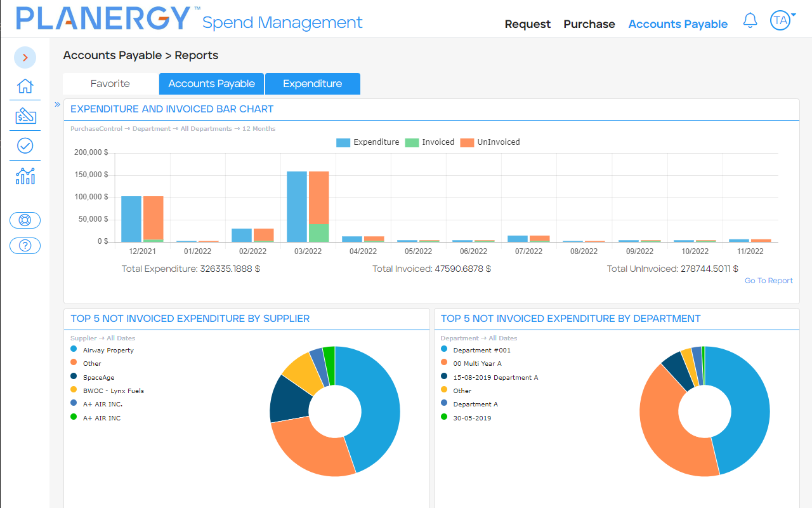
Task: Click PurchaseControl → Department → 12 Months filter text
Action: tap(173, 129)
